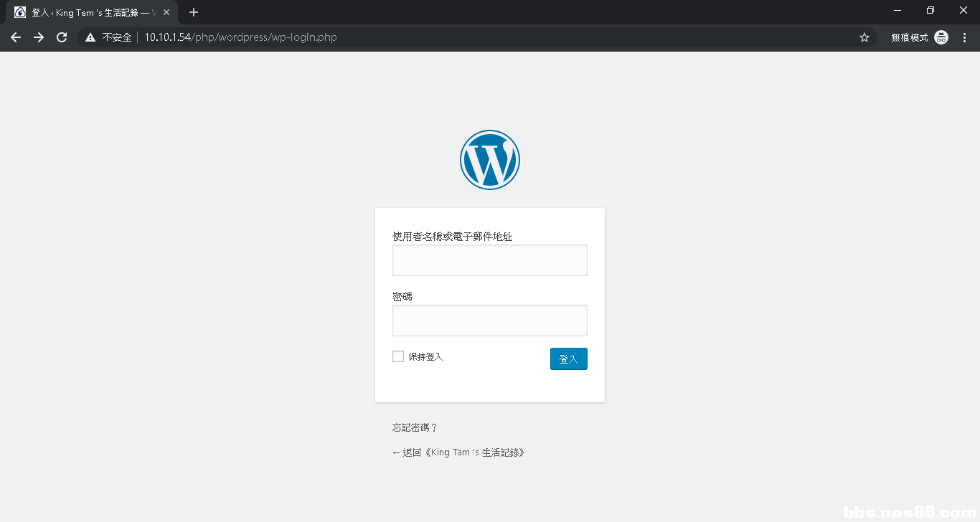The image size is (980, 522).
Task: Bookmark this page with the star icon
Action: 864,37
